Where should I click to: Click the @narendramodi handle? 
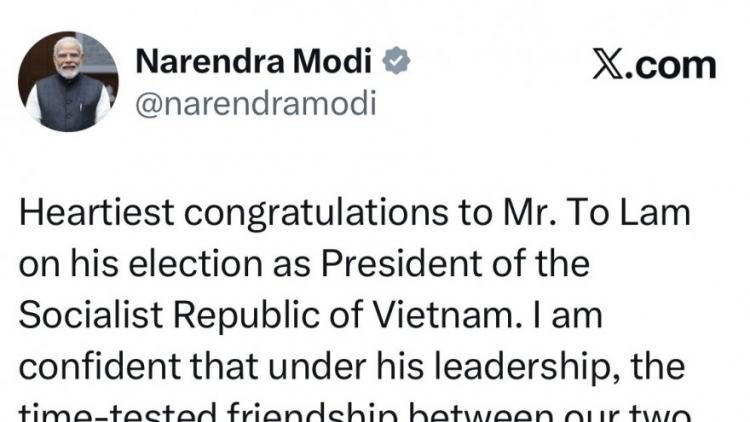255,103
